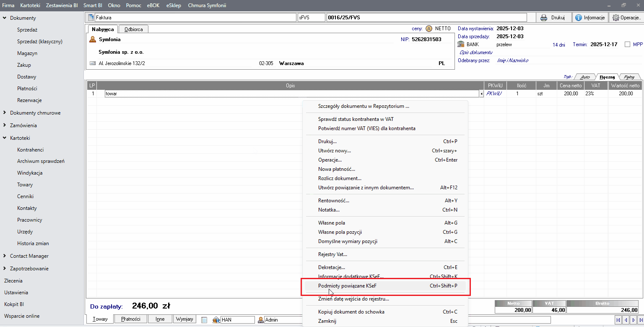Click the address card icon near Al. Jerozolimskie
Image resolution: width=644 pixels, height=327 pixels.
click(x=93, y=63)
